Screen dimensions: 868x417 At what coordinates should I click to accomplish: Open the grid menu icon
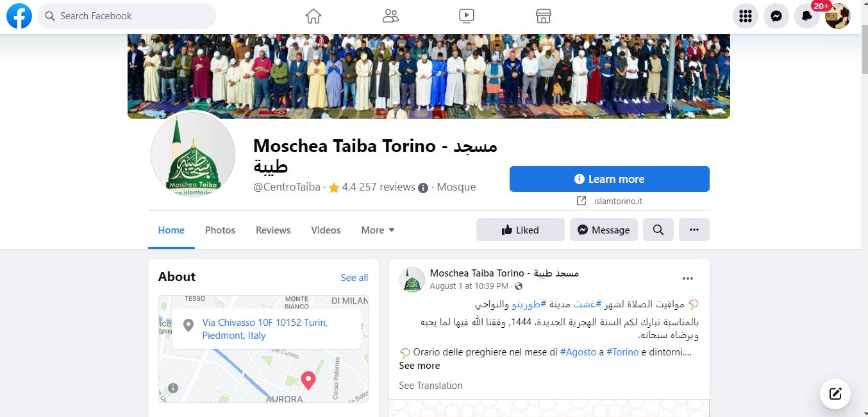(x=746, y=16)
